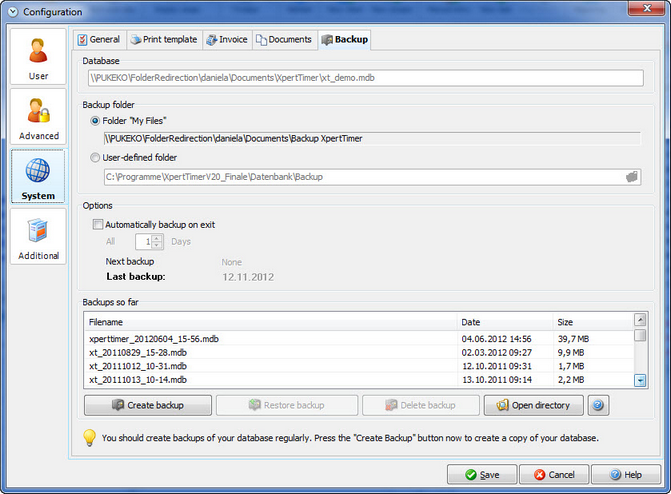This screenshot has width=671, height=494.
Task: Open the Advanced settings section
Action: pyautogui.click(x=38, y=116)
